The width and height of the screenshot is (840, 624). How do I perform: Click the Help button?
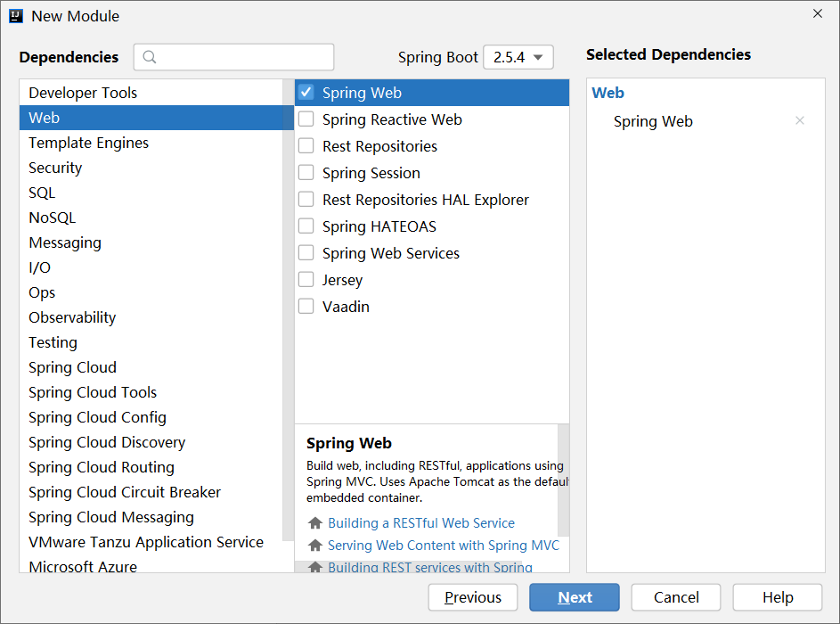tap(778, 597)
